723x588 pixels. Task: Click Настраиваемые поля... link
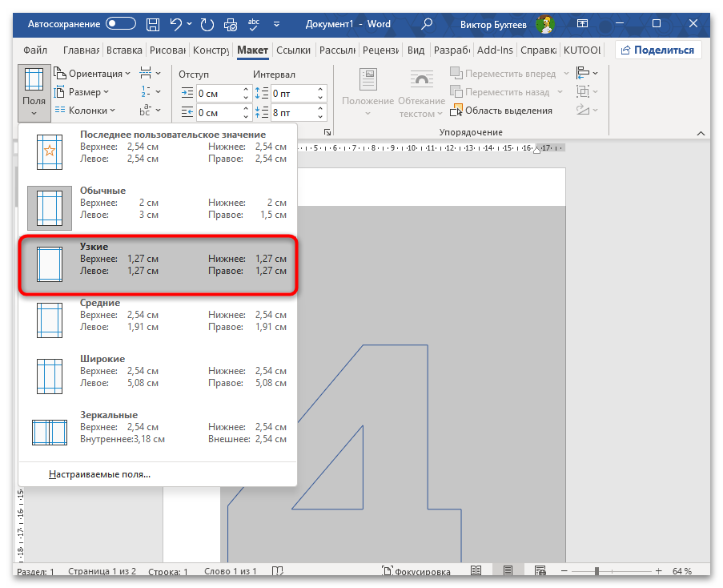pyautogui.click(x=99, y=474)
